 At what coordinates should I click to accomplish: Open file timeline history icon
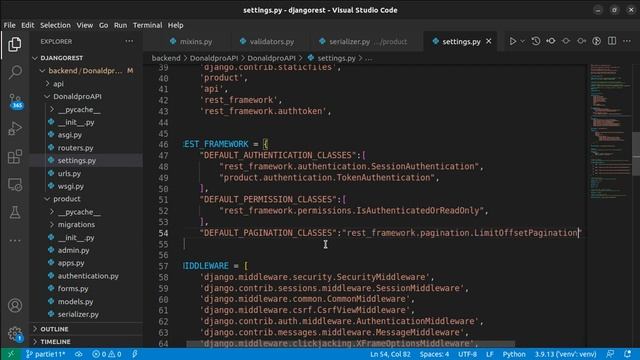coord(536,41)
